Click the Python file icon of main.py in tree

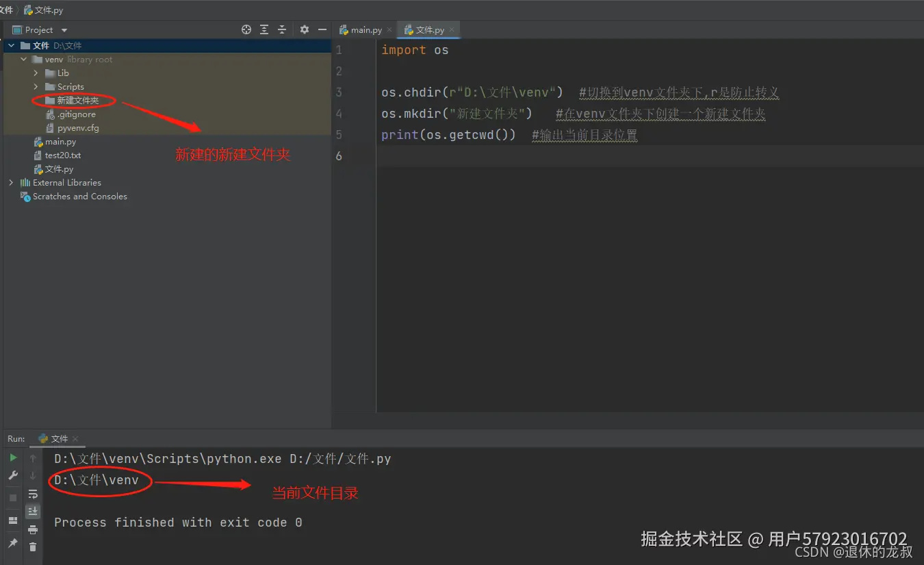click(38, 142)
